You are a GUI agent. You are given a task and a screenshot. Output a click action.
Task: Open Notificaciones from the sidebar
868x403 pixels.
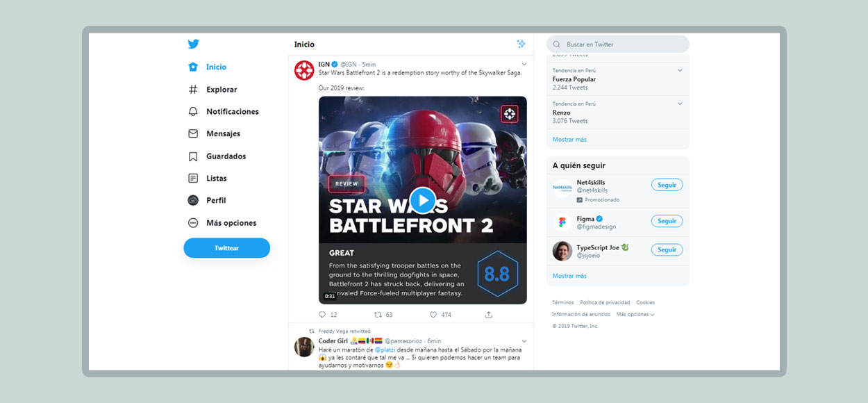[x=232, y=112]
